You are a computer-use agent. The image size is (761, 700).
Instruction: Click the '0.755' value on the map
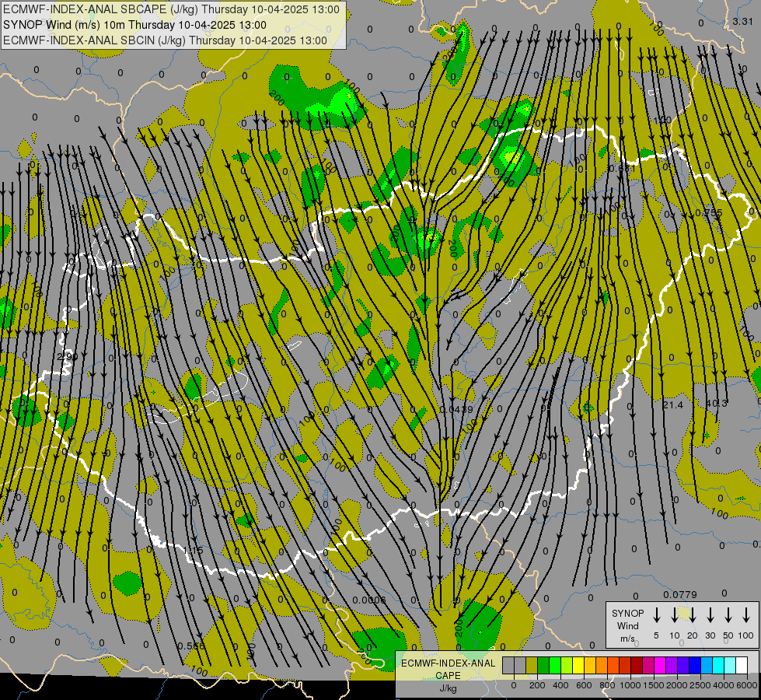(x=709, y=213)
